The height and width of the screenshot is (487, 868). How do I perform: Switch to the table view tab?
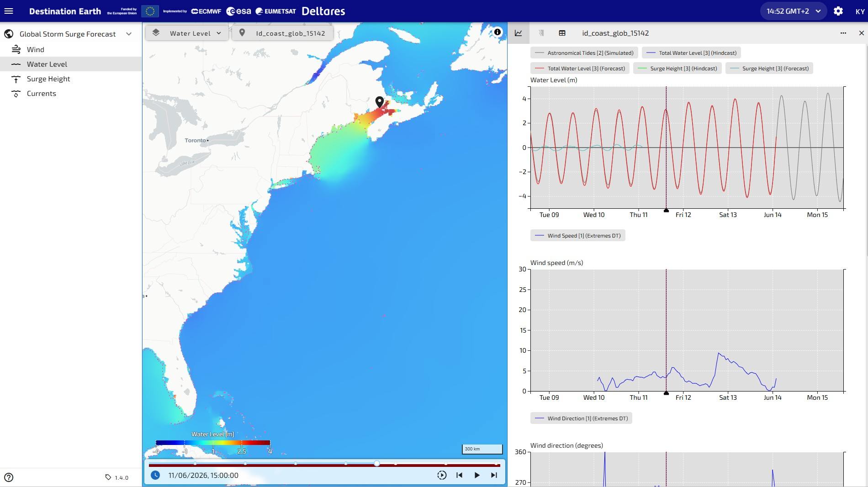(x=562, y=33)
